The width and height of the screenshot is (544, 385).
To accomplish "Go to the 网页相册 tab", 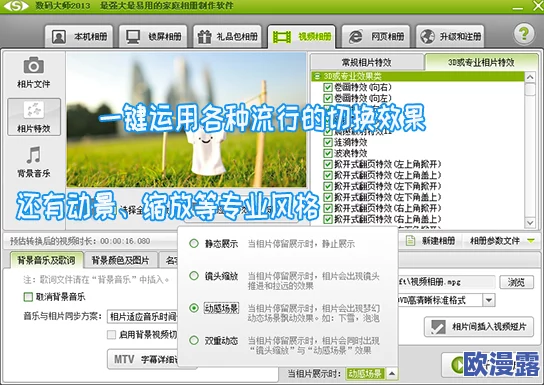I will point(376,36).
